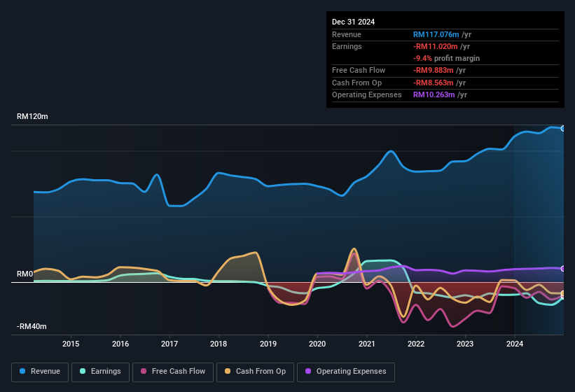This screenshot has height=392, width=575.
Task: Click the 2020 x-axis year label
Action: point(317,344)
